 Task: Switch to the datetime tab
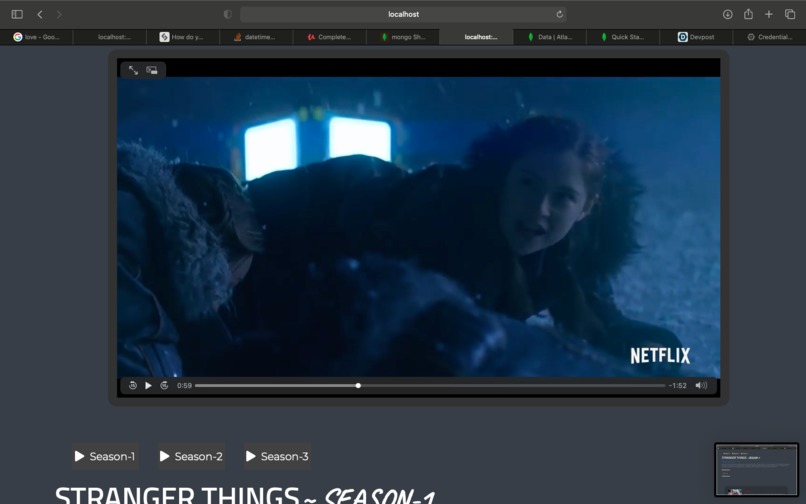256,37
